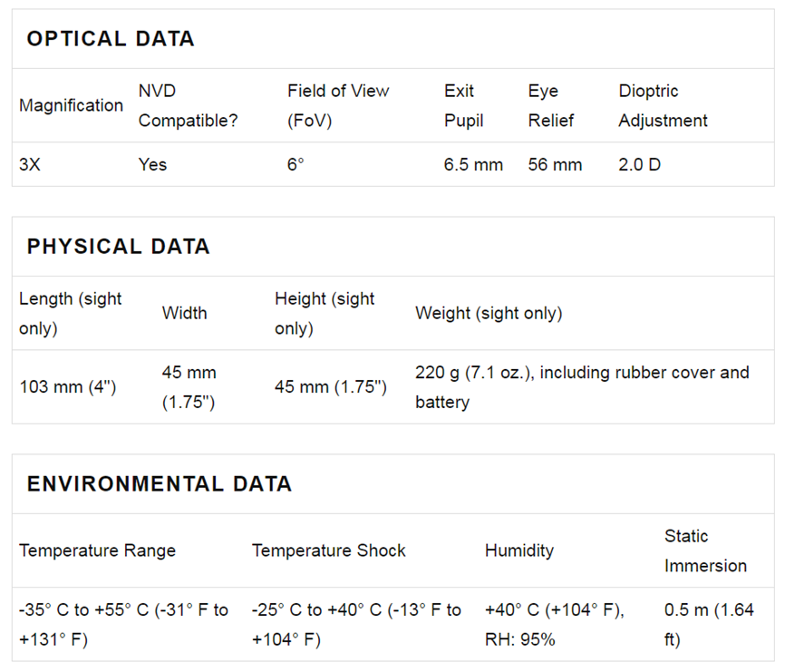Screen dimensions: 785x672
Task: Select the 3X magnification value
Action: coord(30,165)
